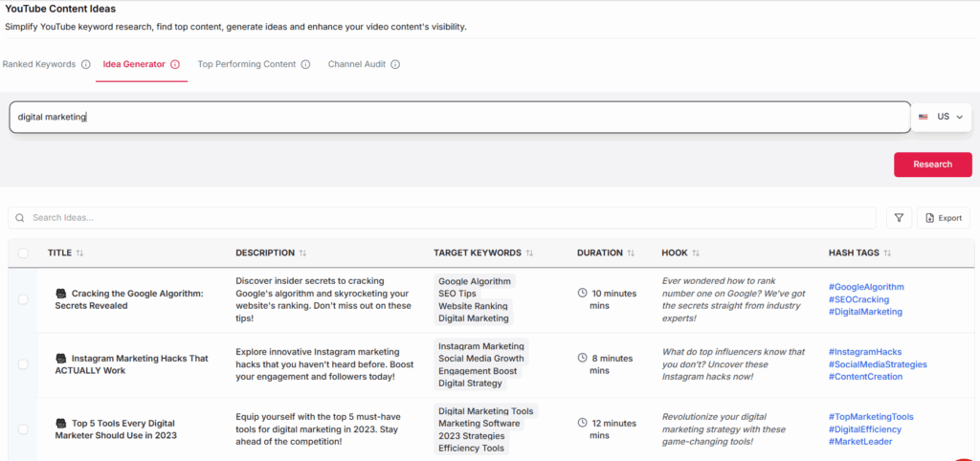This screenshot has width=980, height=461.
Task: Open the #SEOCracking hashtag link
Action: click(x=858, y=299)
